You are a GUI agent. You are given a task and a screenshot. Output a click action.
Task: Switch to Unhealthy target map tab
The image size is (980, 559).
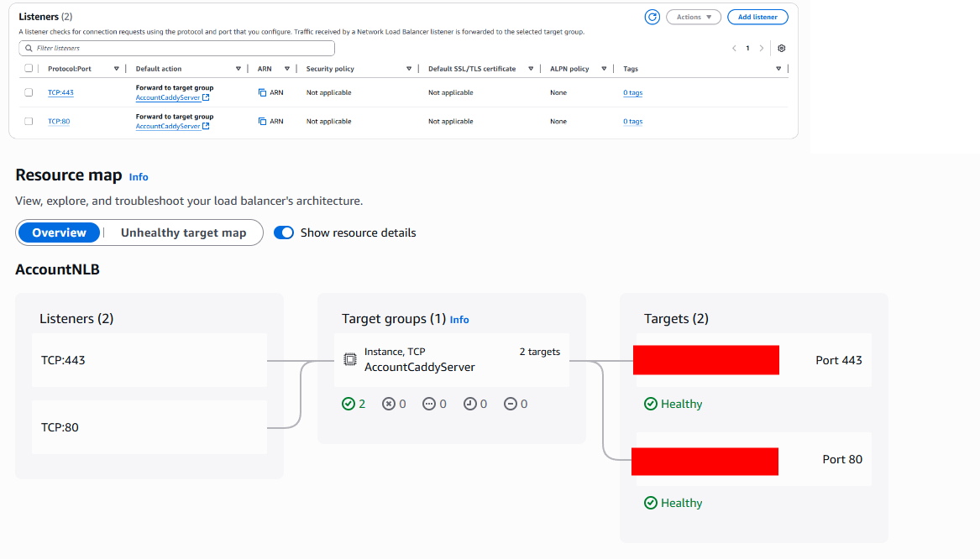[183, 232]
